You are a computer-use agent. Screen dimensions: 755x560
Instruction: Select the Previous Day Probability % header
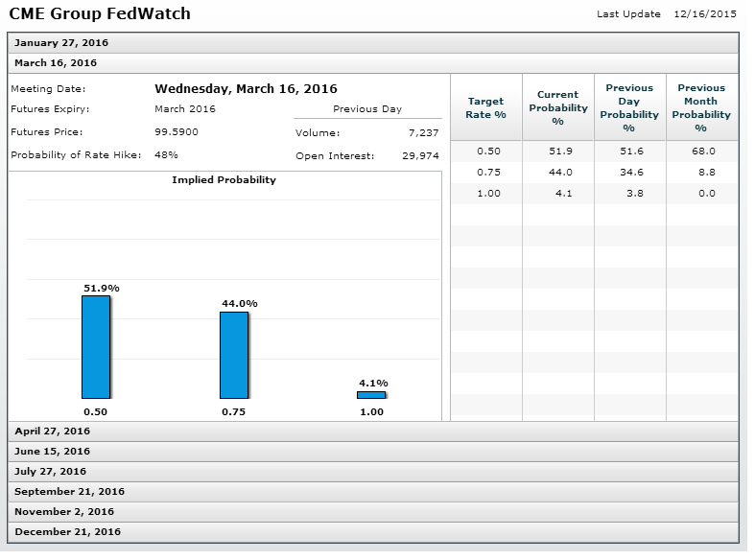tap(629, 107)
